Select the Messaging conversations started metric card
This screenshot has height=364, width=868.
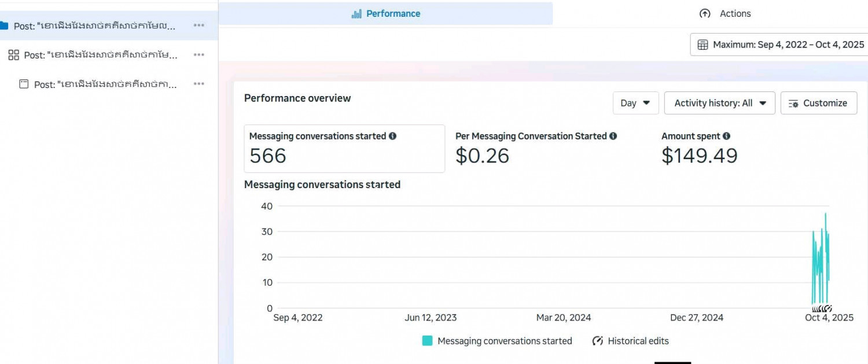click(344, 149)
